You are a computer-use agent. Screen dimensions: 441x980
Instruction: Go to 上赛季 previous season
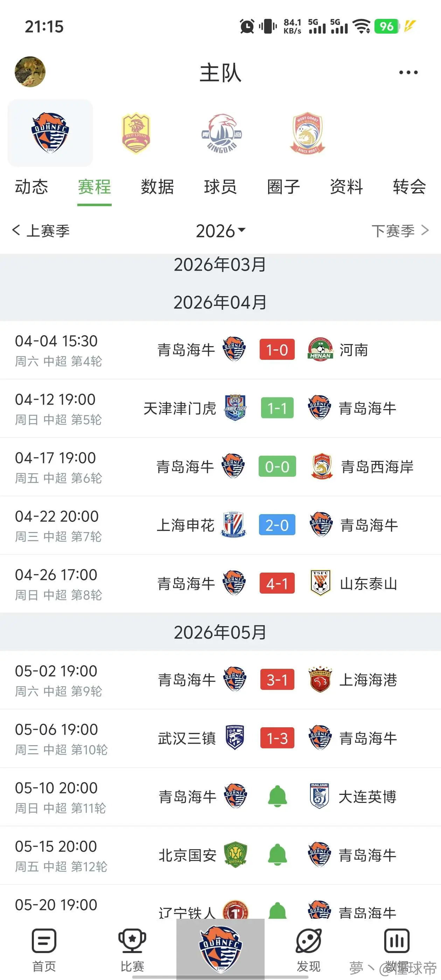(x=41, y=231)
